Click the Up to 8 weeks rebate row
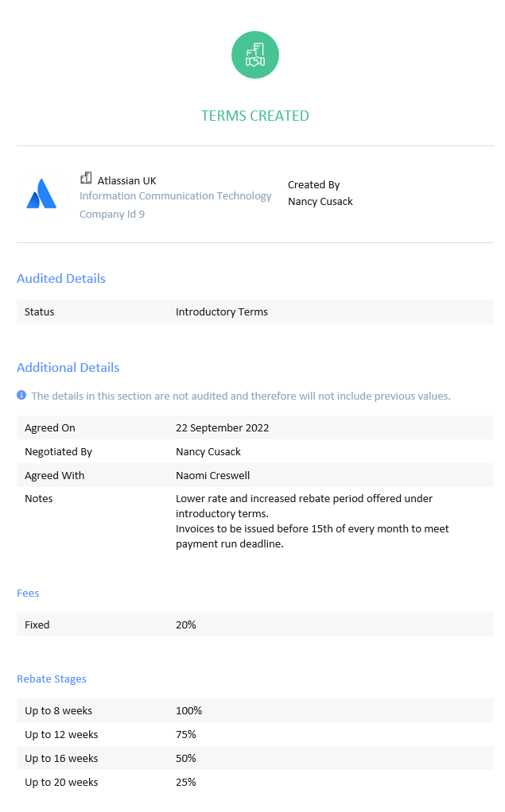Image resolution: width=505 pixels, height=812 pixels. [255, 710]
